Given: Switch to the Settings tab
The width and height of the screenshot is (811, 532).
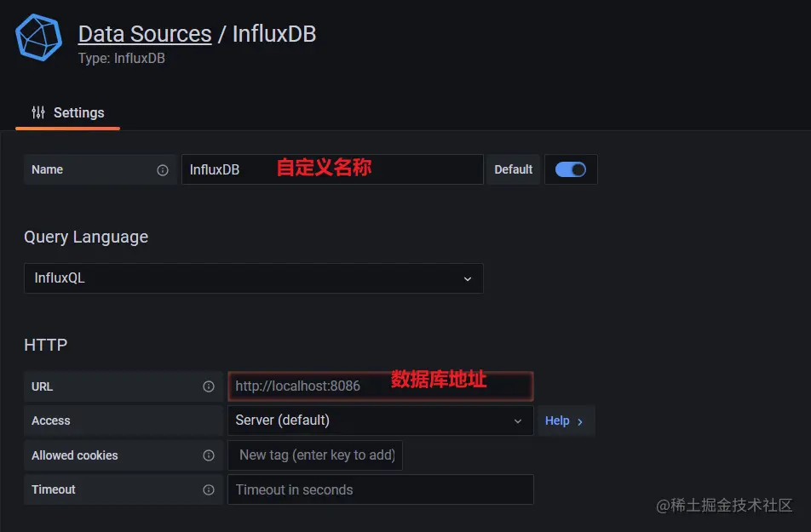Looking at the screenshot, I should tap(68, 112).
